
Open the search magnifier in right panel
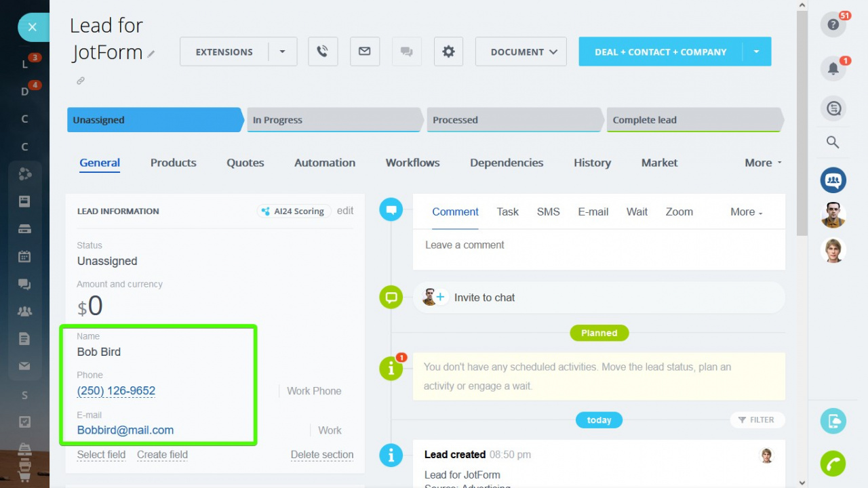coord(833,142)
